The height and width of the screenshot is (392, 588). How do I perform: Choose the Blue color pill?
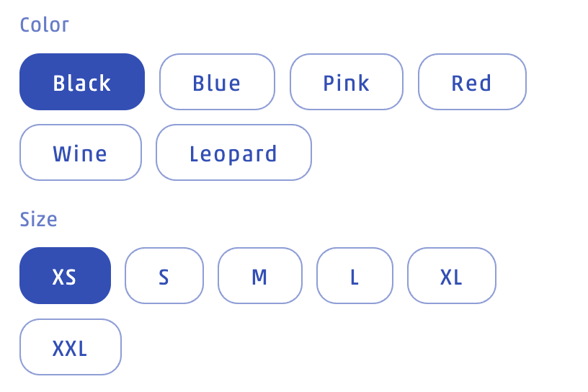[217, 82]
